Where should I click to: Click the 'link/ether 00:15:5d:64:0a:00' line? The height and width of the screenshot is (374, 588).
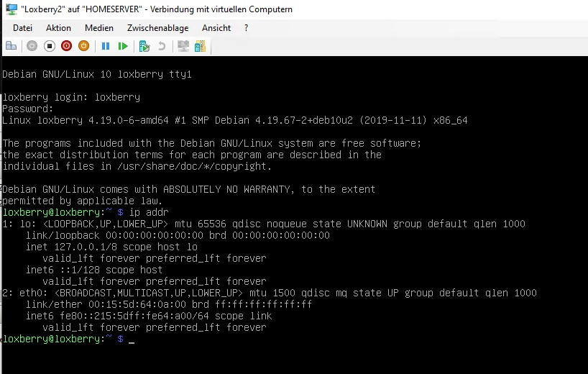pos(169,304)
